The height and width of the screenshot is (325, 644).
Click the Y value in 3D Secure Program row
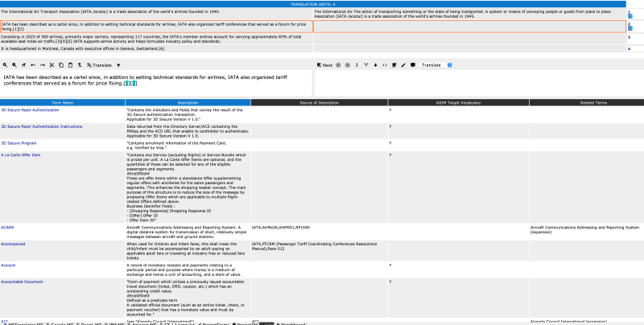(390, 143)
